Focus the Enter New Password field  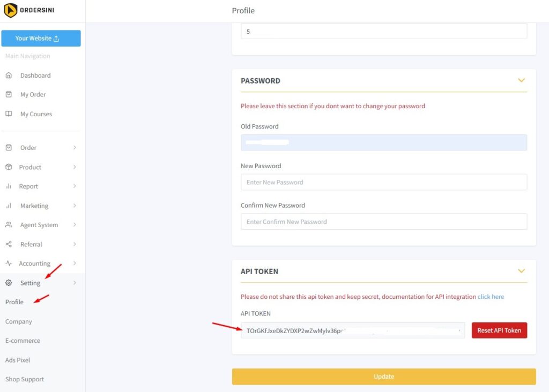coord(384,182)
